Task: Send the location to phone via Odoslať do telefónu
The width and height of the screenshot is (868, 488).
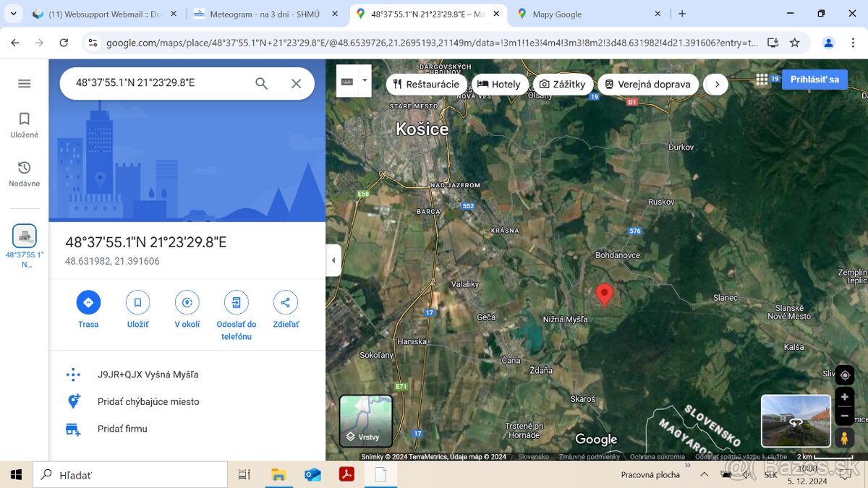Action: pyautogui.click(x=236, y=302)
